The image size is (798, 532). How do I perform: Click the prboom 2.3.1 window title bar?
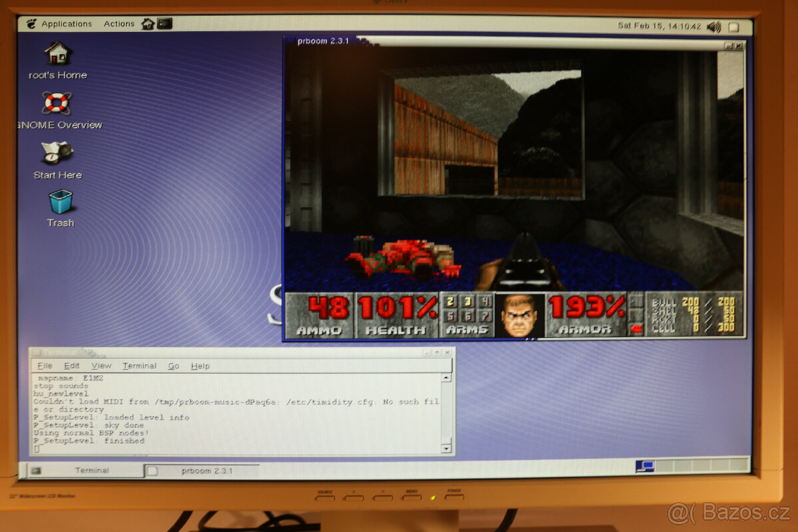coord(515,42)
